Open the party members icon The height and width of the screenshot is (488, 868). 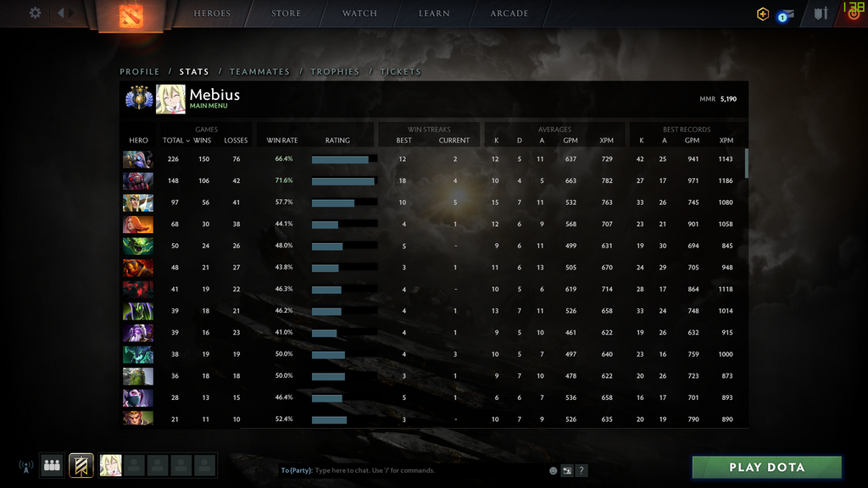point(52,465)
